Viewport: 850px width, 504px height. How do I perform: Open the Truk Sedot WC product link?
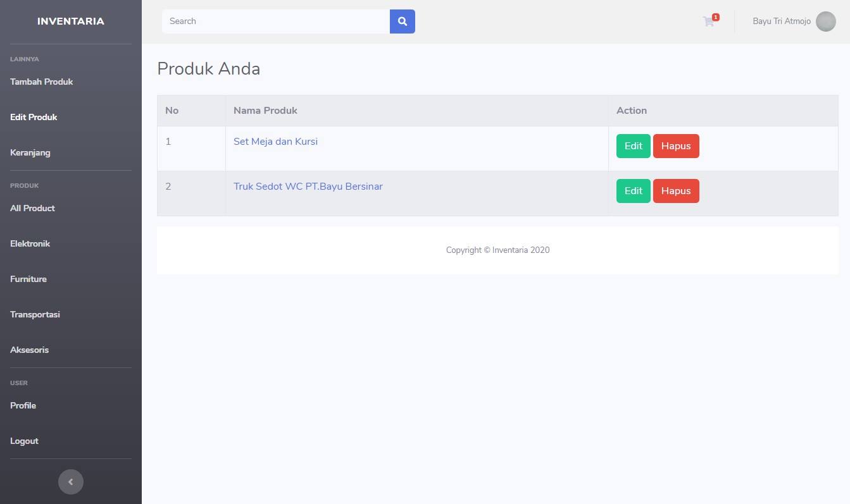coord(308,186)
